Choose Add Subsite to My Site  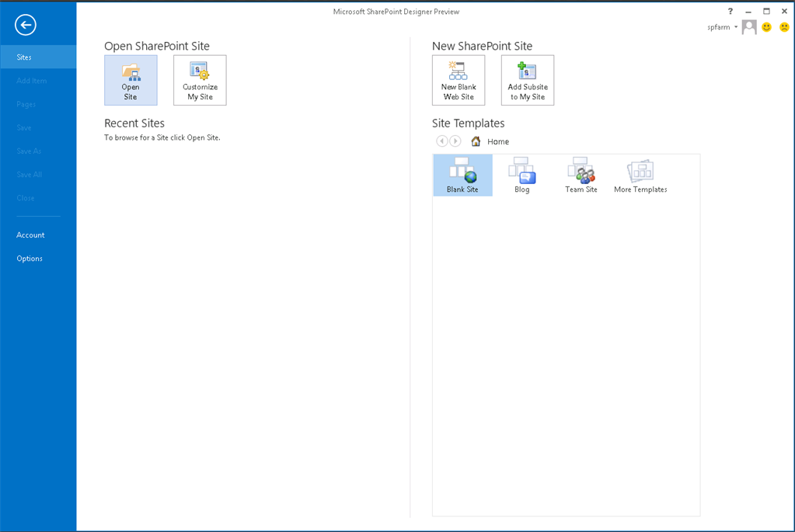tap(528, 80)
